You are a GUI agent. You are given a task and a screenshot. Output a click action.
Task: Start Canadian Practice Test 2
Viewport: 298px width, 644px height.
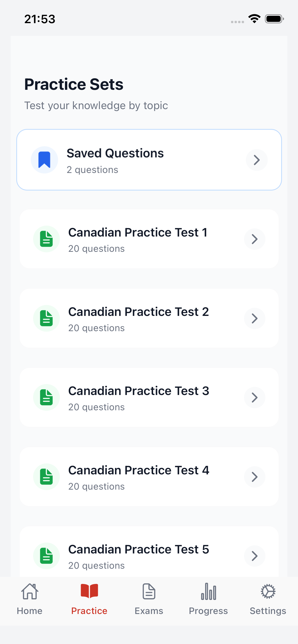coord(149,318)
